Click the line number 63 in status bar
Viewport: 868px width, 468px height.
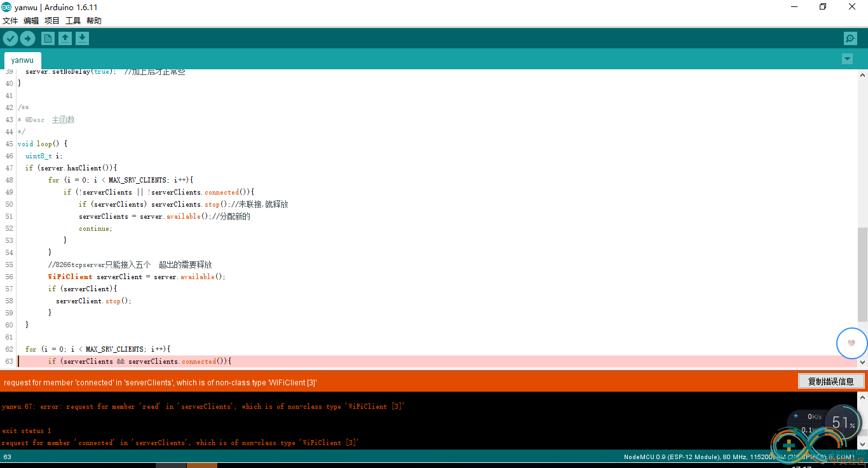[7, 457]
